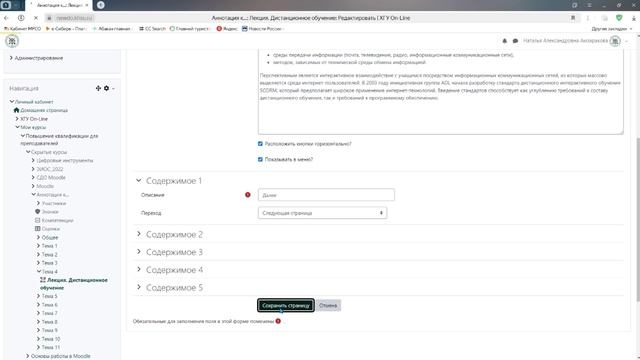Open the messages speech bubble icon
The width and height of the screenshot is (640, 360).
515,41
